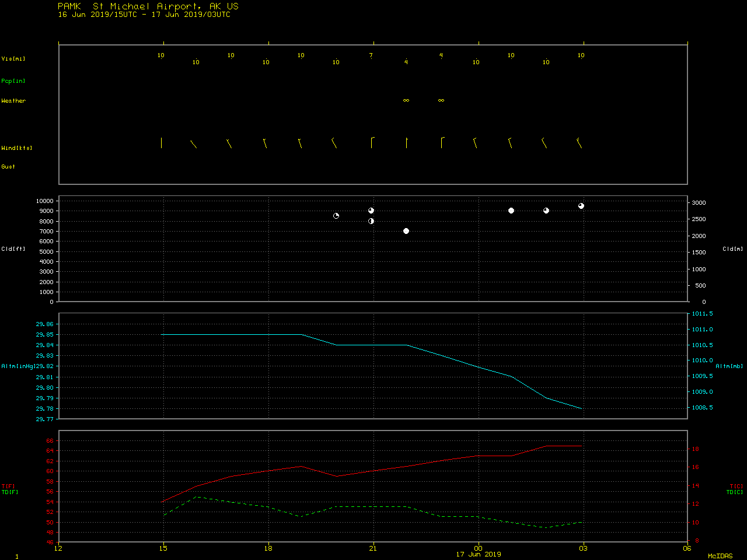Click the wind barb at 21 UTC
This screenshot has height=560, width=747.
pyautogui.click(x=372, y=142)
